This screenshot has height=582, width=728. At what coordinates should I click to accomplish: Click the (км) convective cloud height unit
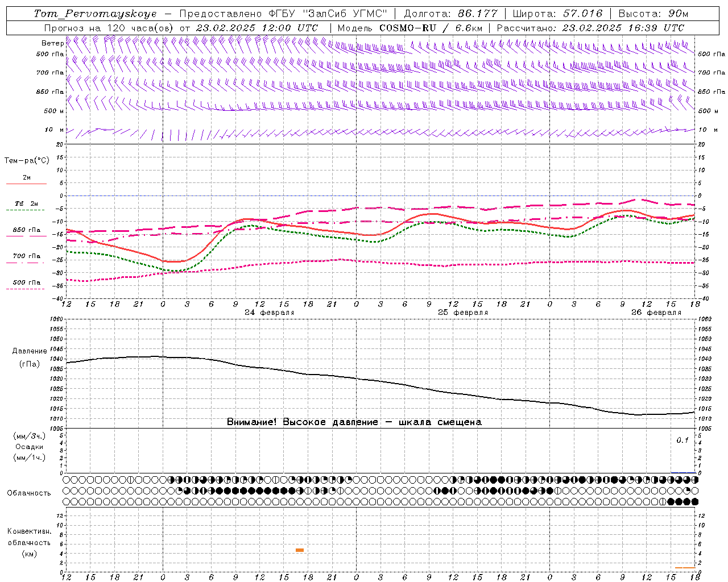tap(29, 554)
